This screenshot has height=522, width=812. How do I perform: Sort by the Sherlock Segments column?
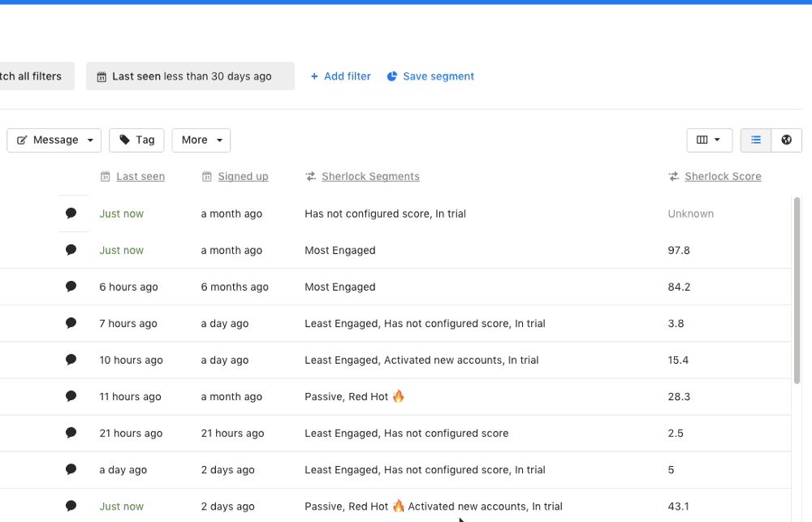pos(371,176)
